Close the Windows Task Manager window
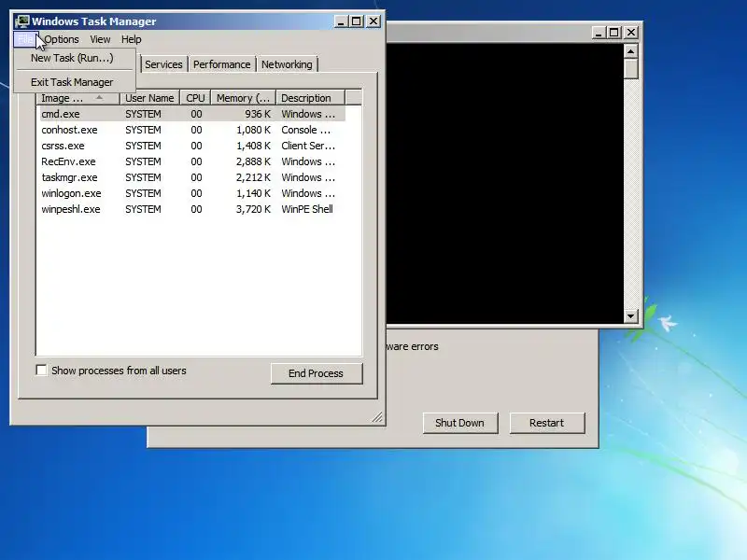The height and width of the screenshot is (560, 747). [374, 21]
